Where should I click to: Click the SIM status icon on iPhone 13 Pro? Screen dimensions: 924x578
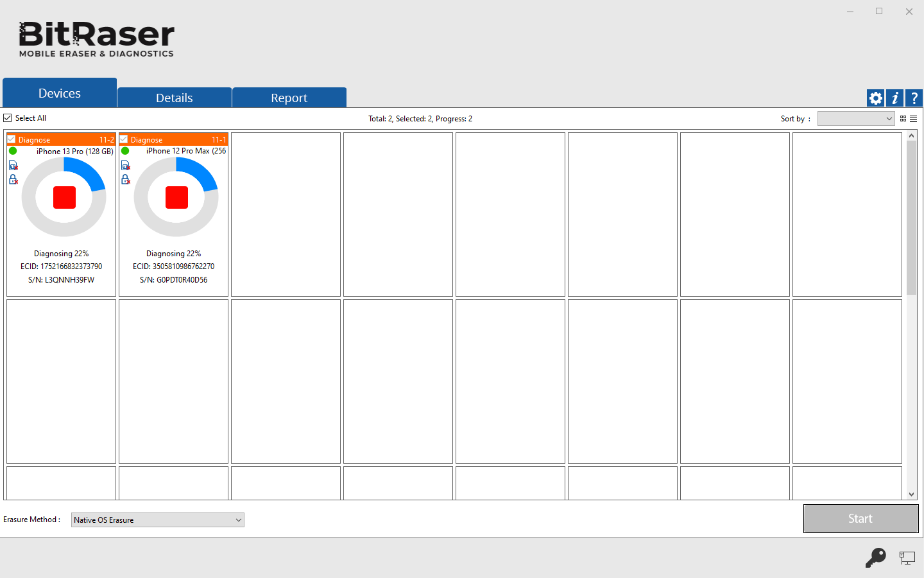[x=13, y=166]
